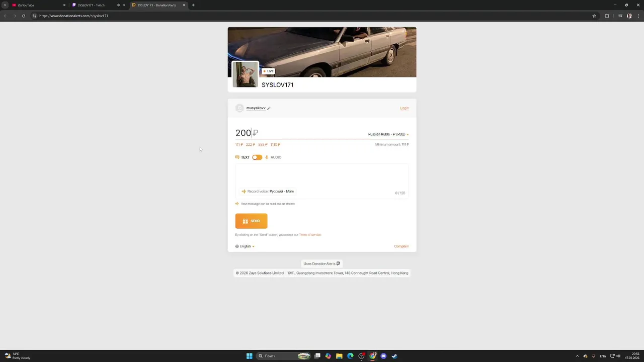This screenshot has height=362, width=644.
Task: Click the voice waveform icon in Record voice
Action: pos(244,192)
